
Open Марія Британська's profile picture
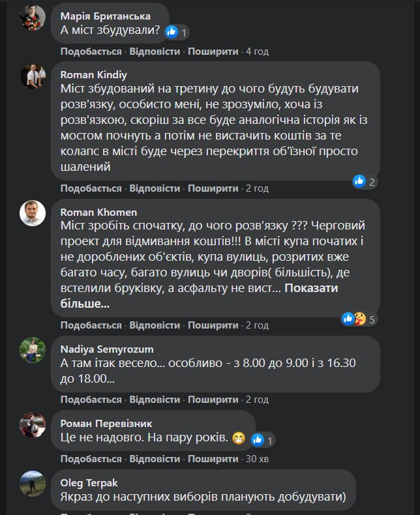point(33,18)
